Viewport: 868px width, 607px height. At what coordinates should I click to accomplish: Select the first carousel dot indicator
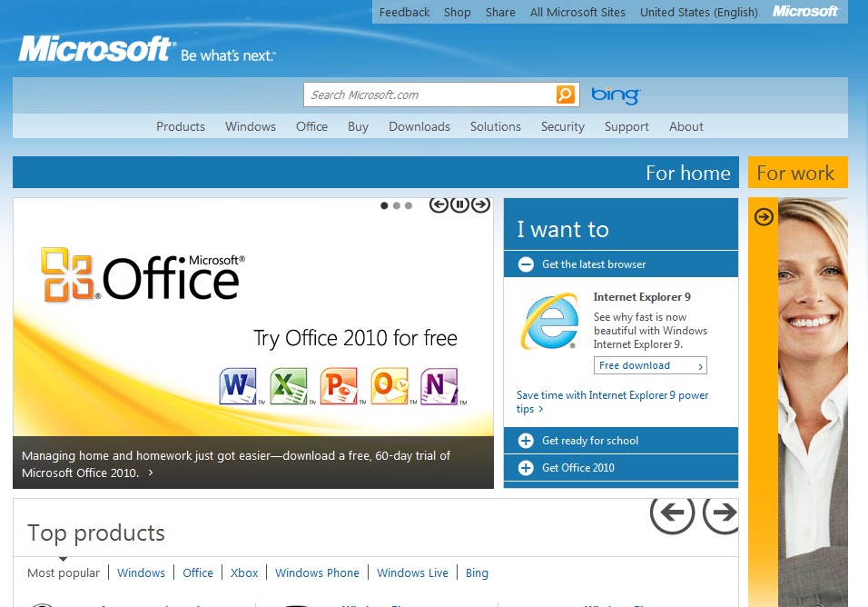coord(384,205)
